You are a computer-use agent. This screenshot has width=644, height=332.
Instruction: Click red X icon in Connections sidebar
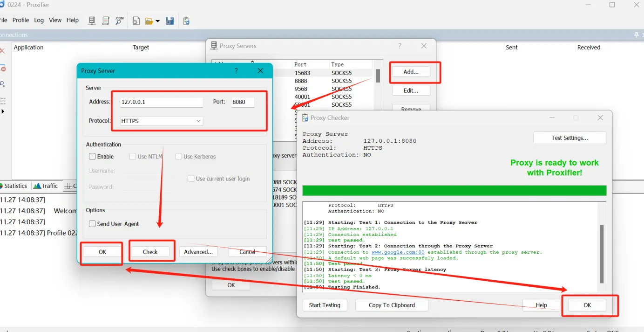point(2,50)
